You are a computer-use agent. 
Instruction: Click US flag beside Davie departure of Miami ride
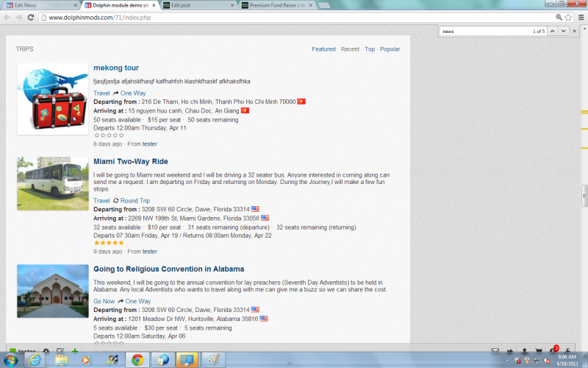255,209
